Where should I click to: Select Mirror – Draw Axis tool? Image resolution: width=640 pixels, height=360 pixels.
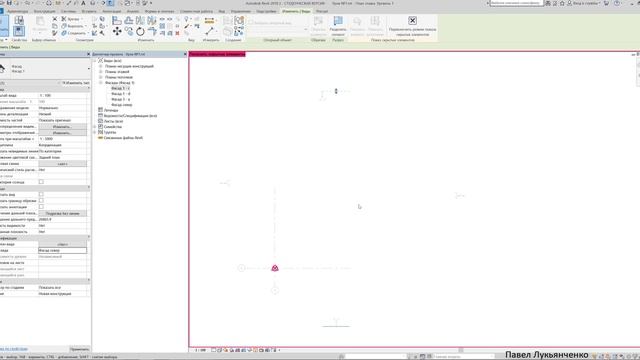click(152, 20)
